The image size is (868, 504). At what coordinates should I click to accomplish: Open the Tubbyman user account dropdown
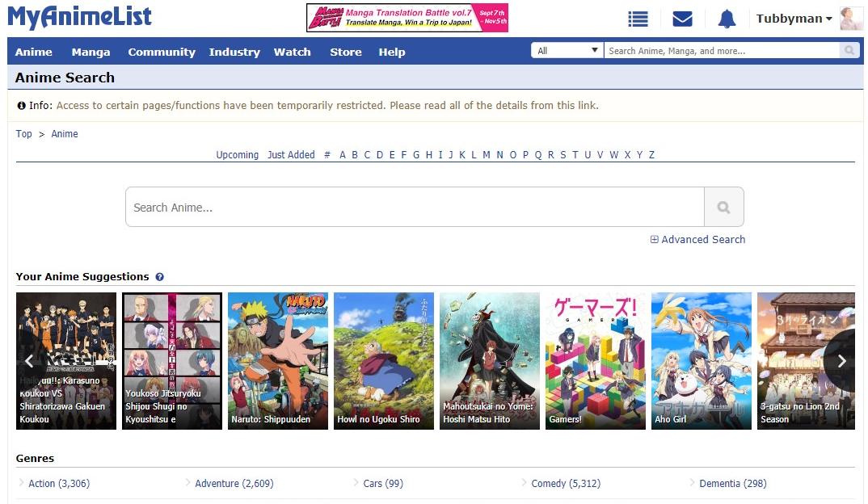(794, 19)
